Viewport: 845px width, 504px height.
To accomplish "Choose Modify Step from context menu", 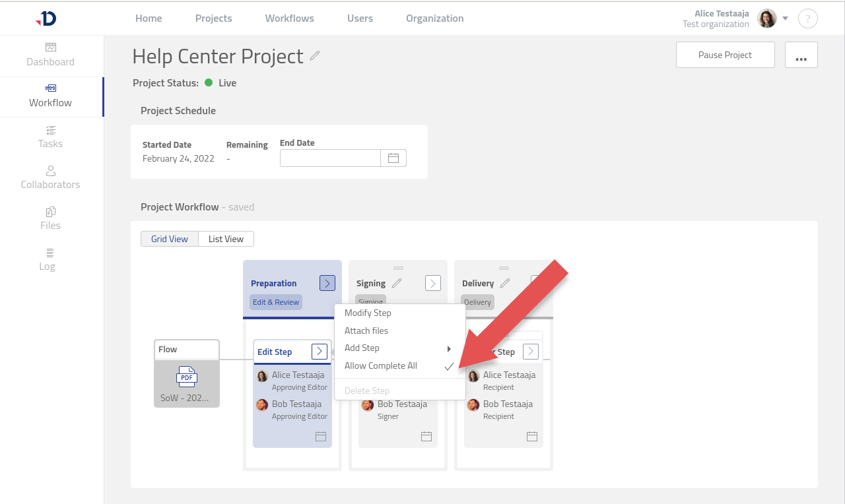I will (368, 313).
